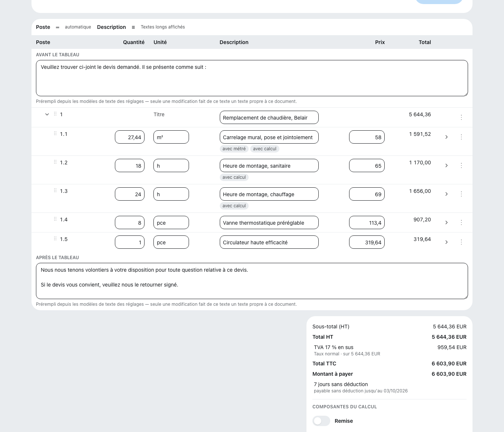
Task: Expand details arrow for row 1.1
Action: click(447, 137)
